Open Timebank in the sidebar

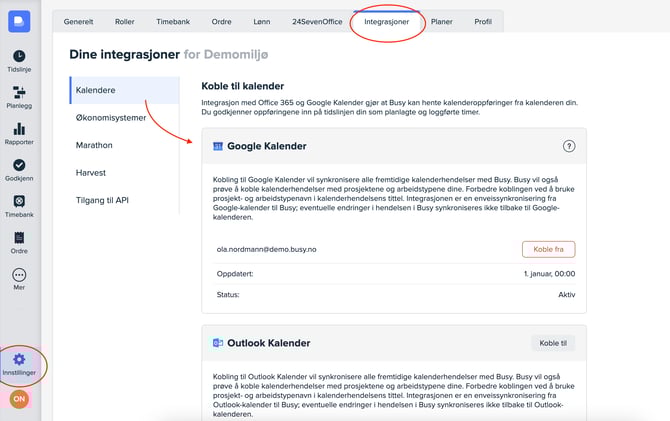point(19,206)
